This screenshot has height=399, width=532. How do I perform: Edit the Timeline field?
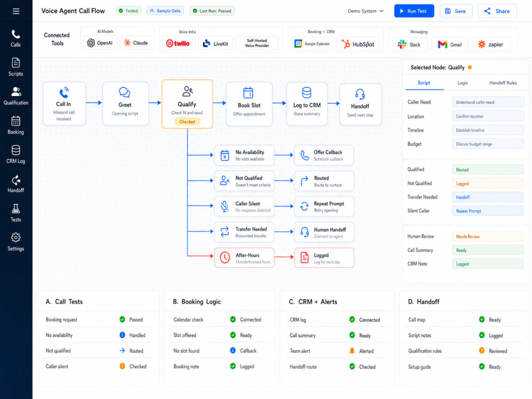pos(488,130)
